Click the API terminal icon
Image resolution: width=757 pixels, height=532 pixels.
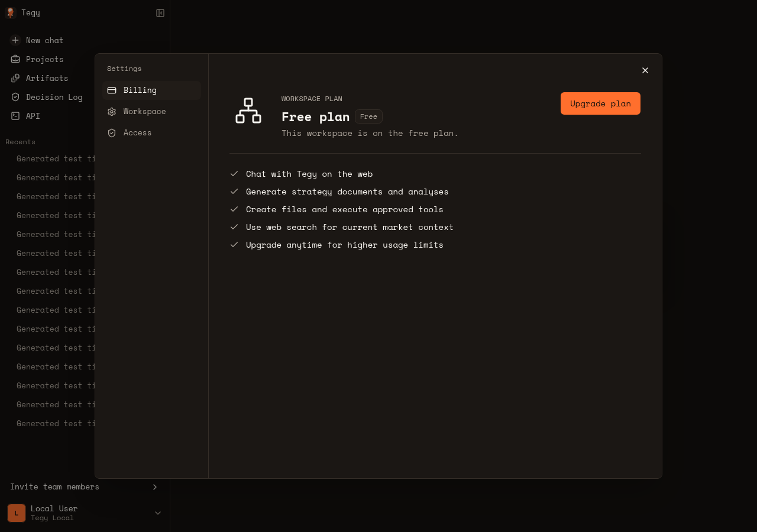point(15,116)
